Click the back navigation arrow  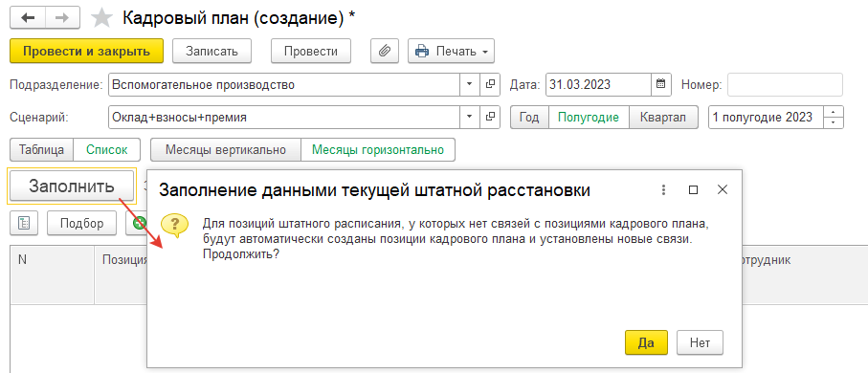27,18
